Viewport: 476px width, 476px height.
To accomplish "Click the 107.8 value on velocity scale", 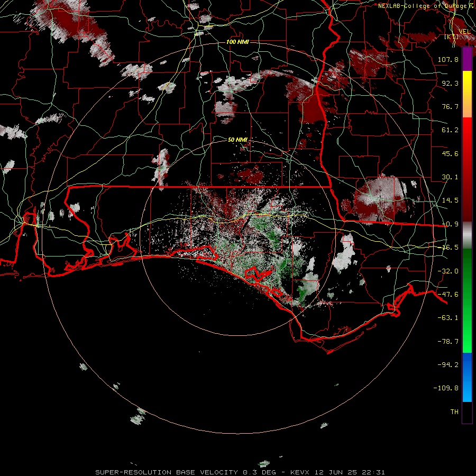I will point(448,59).
